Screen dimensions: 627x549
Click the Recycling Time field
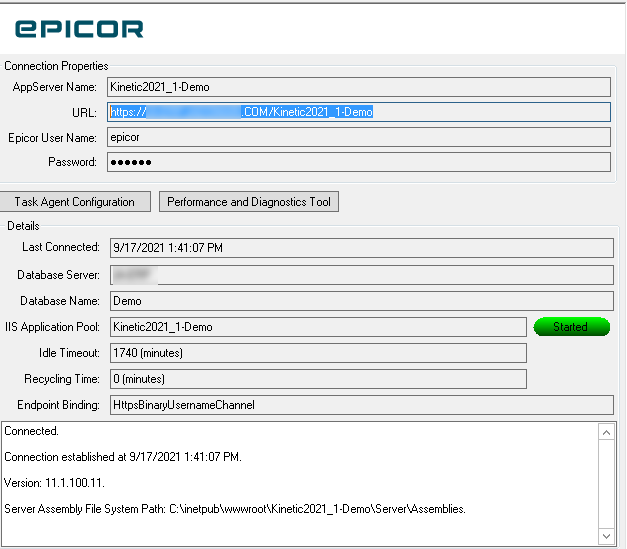318,379
